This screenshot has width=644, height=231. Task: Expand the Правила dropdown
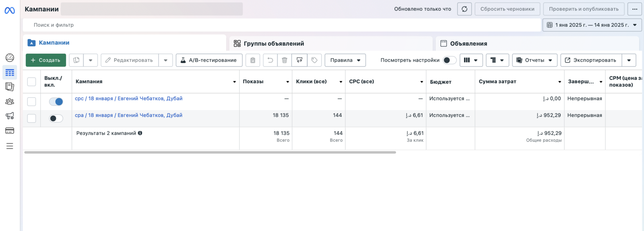[345, 60]
